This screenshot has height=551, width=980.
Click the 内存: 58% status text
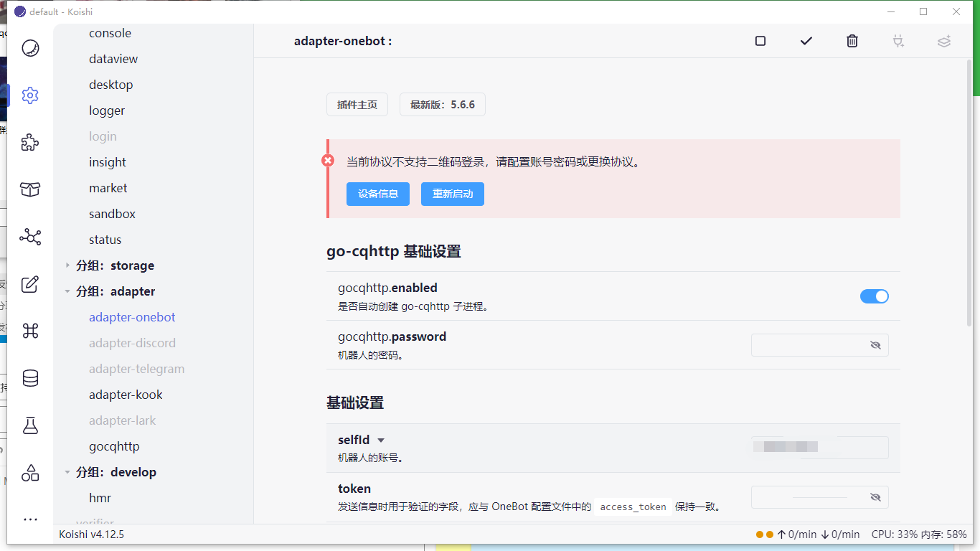[x=944, y=534]
